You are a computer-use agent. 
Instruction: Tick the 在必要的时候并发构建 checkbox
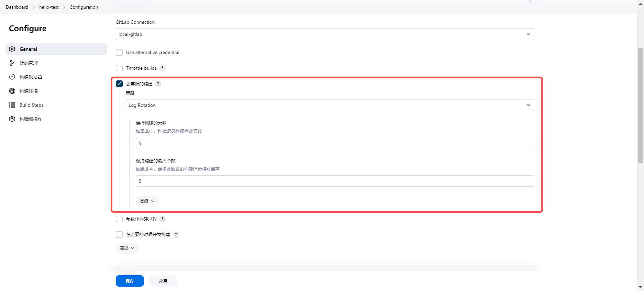[x=119, y=234]
